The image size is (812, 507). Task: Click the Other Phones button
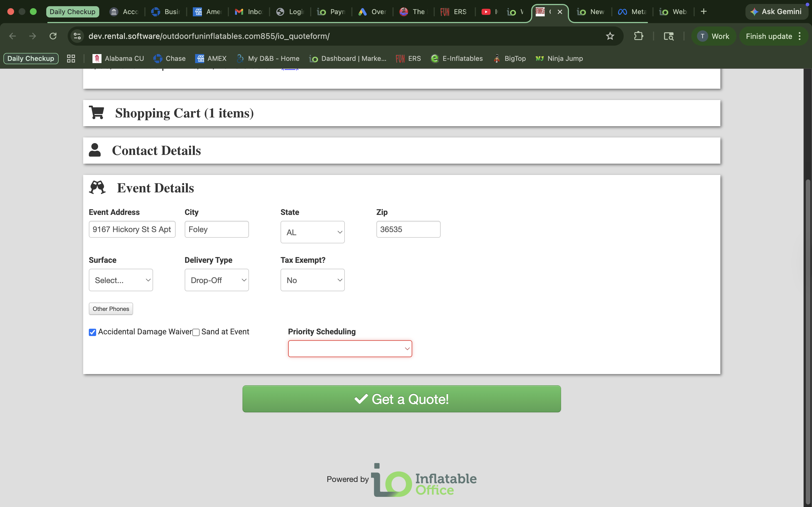pyautogui.click(x=111, y=309)
